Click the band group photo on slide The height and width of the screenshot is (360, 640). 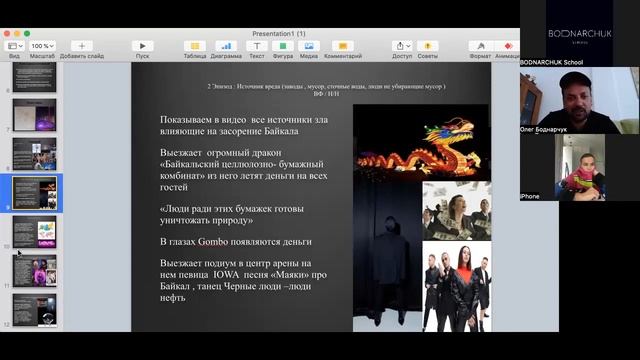pos(457,286)
